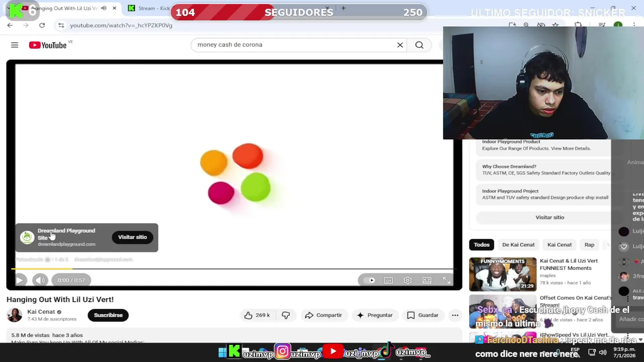Go to the YouTube home logo
The width and height of the screenshot is (644, 362).
(47, 45)
